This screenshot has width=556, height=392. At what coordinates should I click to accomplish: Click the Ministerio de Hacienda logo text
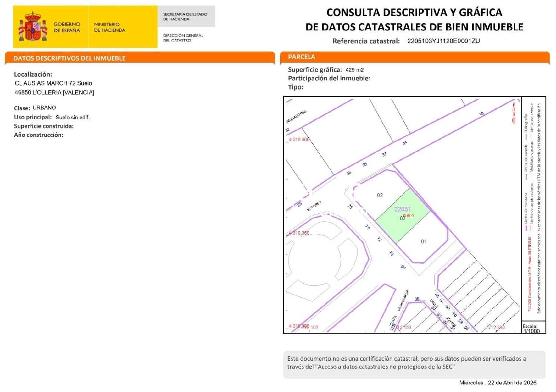[109, 27]
